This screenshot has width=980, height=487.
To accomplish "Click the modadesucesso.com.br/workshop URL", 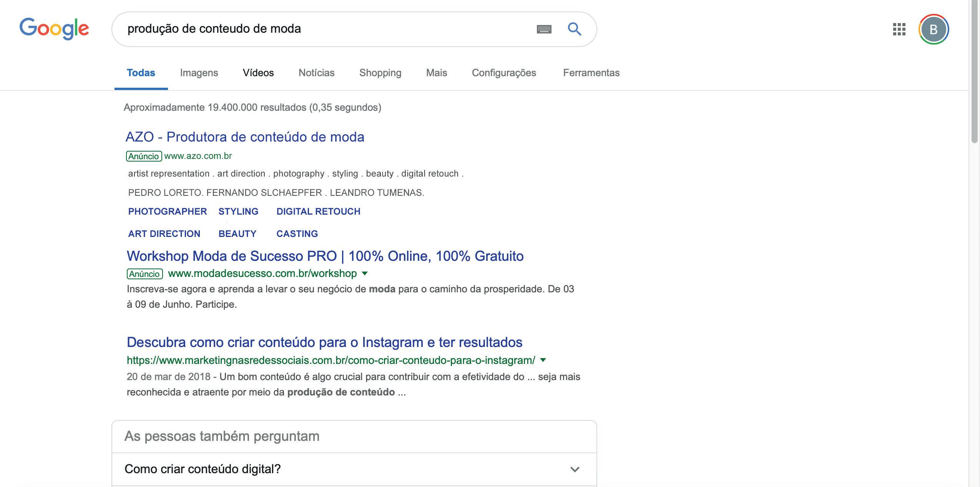I will [262, 274].
